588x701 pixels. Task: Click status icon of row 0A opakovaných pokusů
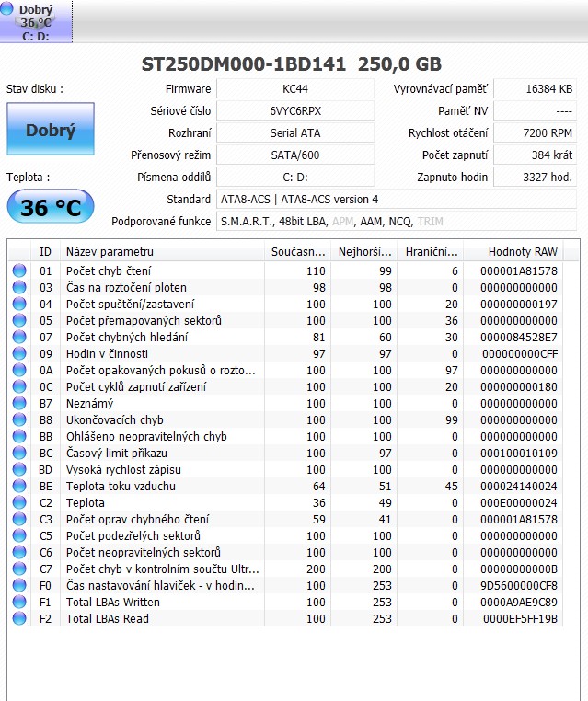(19, 370)
